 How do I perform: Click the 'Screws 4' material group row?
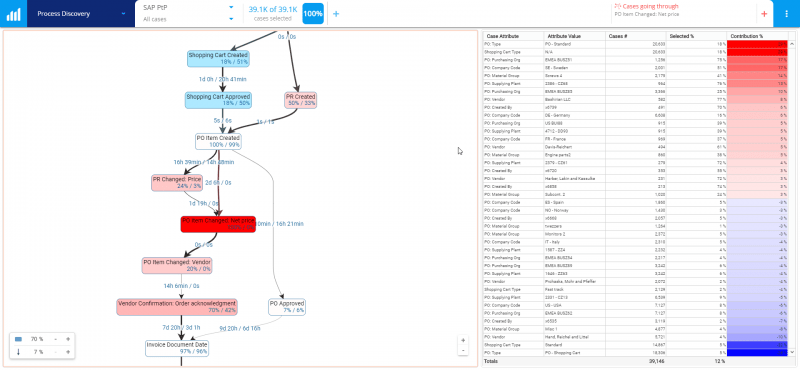(635, 76)
